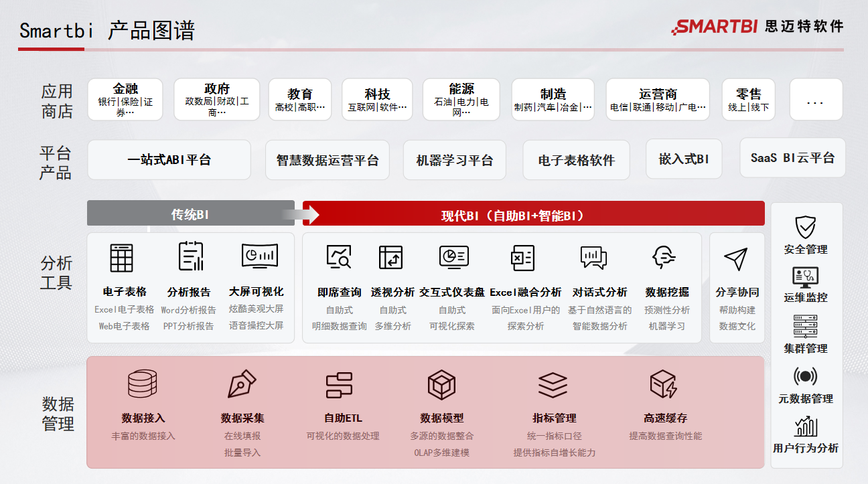Screen dimensions: 868x484
Task: Click the 对话式分析 chat bubble icon
Action: tap(593, 257)
